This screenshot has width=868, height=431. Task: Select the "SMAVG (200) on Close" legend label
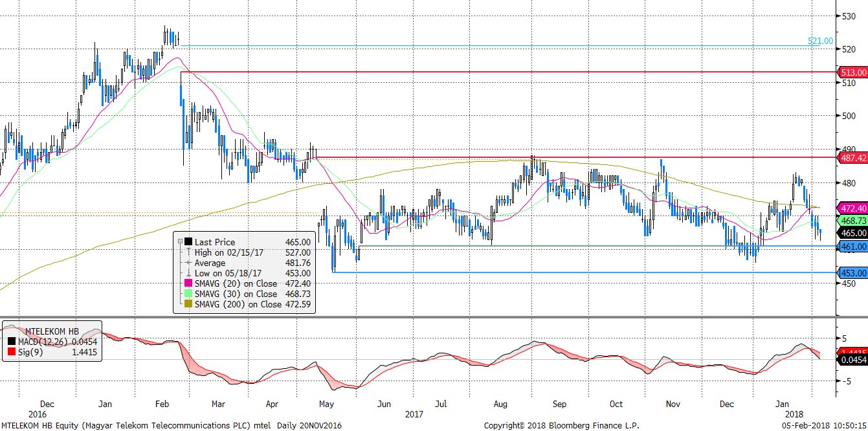238,304
